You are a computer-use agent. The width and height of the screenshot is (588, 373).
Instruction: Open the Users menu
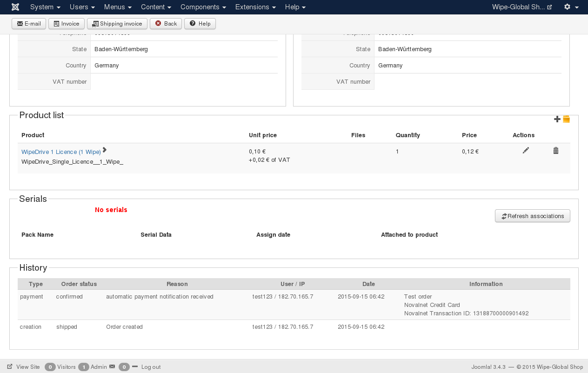pos(82,7)
